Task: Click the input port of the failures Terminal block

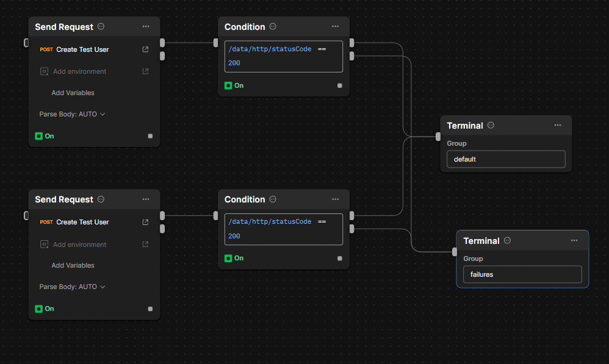Action: pos(455,252)
